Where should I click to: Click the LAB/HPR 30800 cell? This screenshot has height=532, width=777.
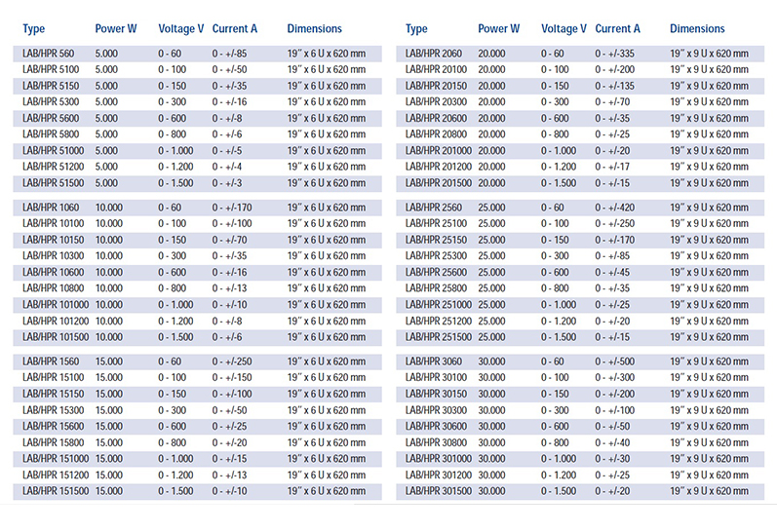pyautogui.click(x=436, y=442)
